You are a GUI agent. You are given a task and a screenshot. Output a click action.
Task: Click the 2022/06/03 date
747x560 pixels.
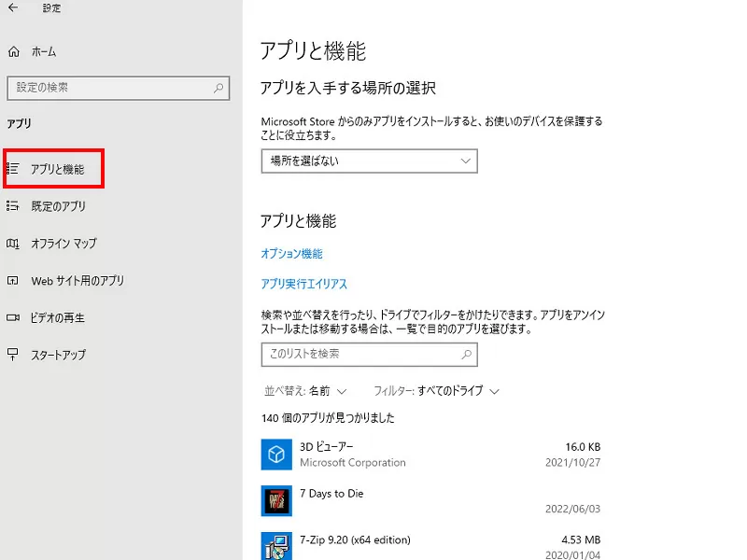(x=572, y=509)
